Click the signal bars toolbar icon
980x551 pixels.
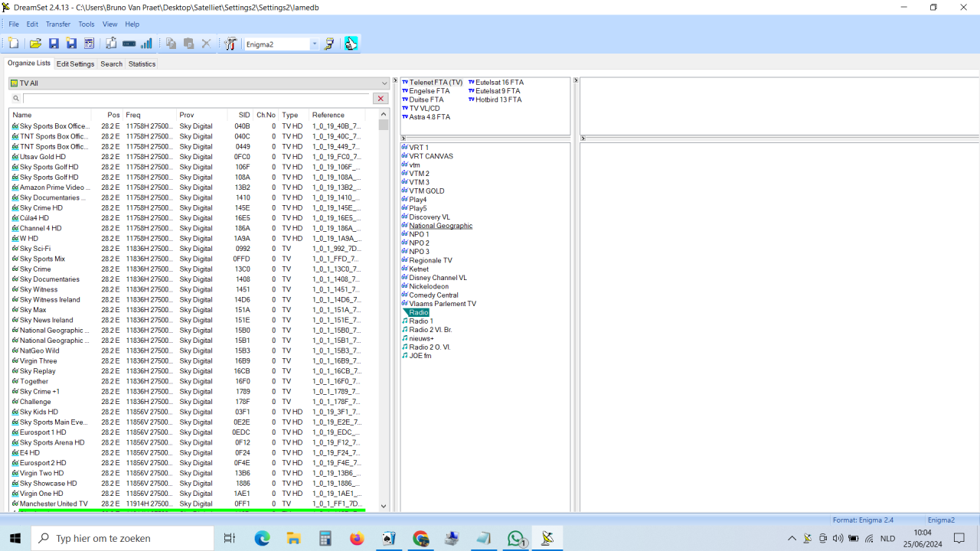click(x=146, y=44)
